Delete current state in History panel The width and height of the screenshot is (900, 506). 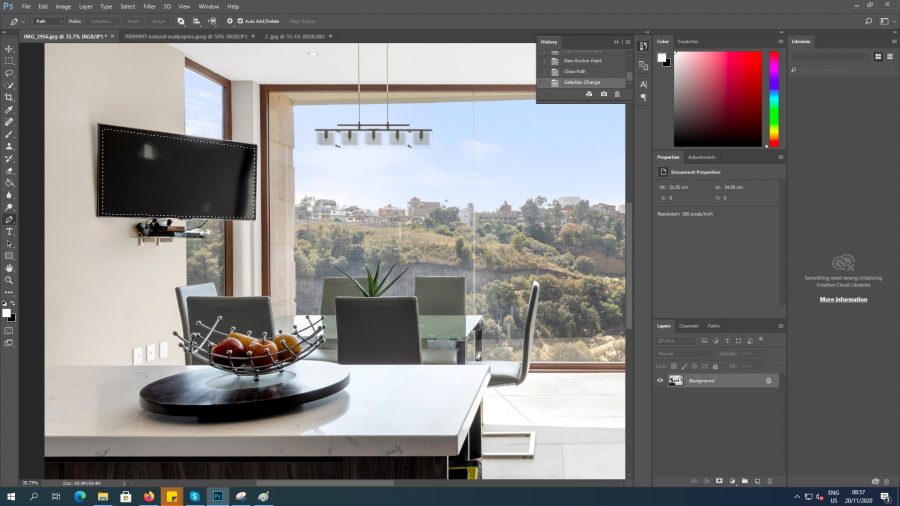[618, 94]
